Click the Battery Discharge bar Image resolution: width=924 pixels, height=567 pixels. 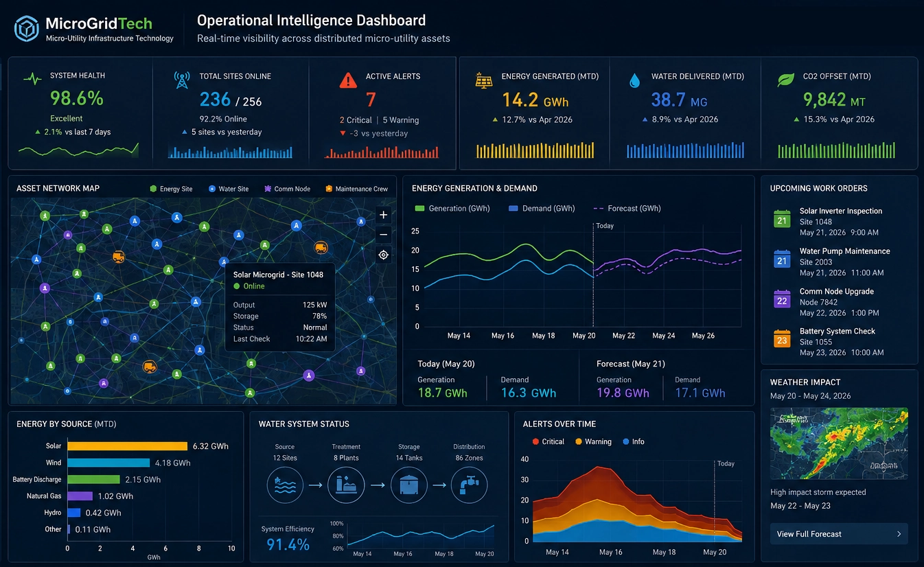(x=93, y=479)
